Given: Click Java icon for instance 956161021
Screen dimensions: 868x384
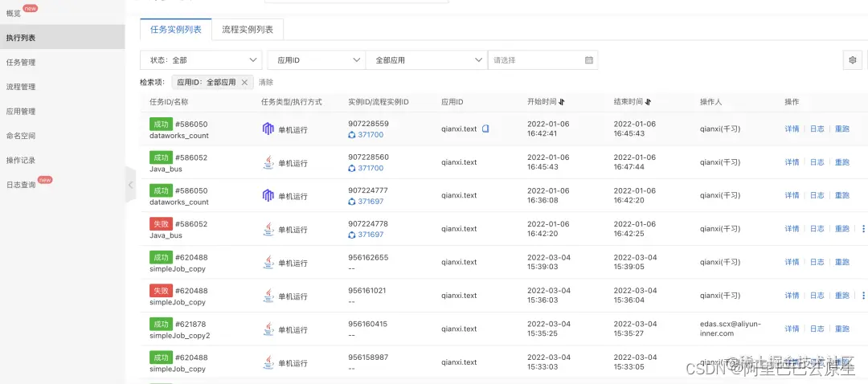Looking at the screenshot, I should [x=268, y=296].
